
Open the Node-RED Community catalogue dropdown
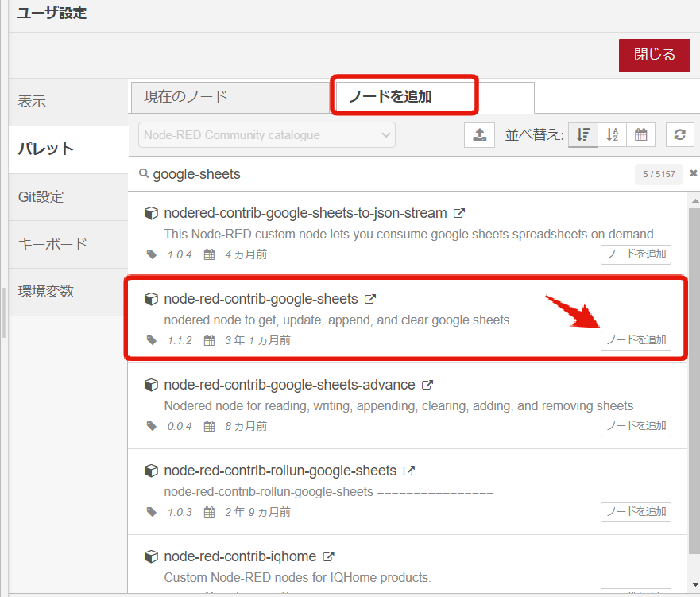click(x=266, y=134)
